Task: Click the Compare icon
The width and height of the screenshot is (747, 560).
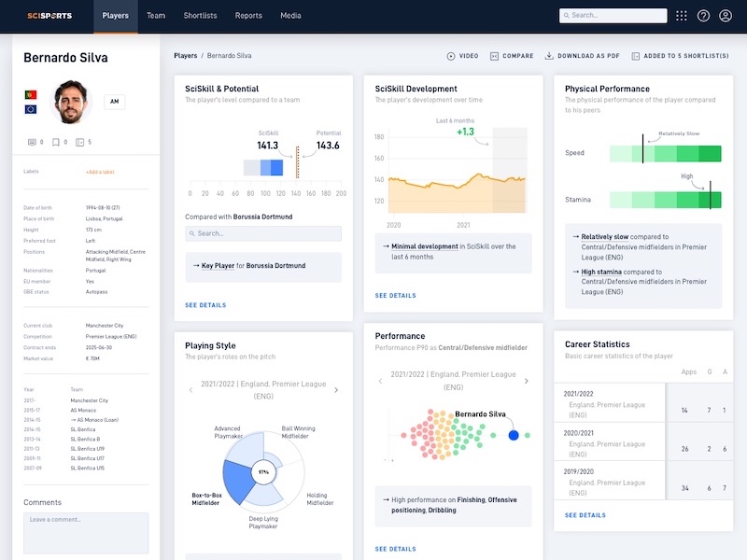Action: coord(494,56)
